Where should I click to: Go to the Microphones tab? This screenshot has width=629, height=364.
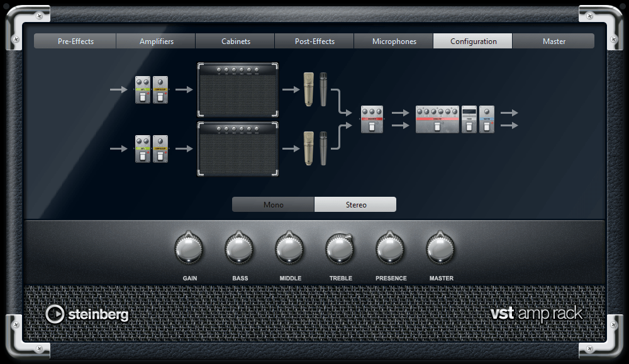tap(393, 40)
